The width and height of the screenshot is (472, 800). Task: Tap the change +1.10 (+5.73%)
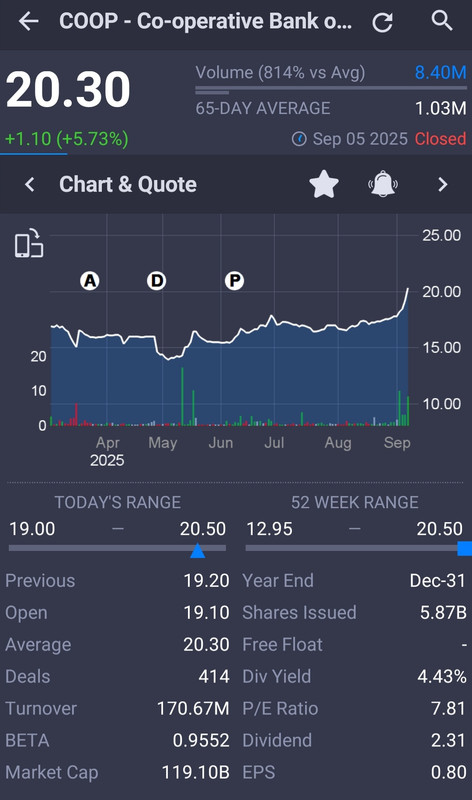coord(67,139)
